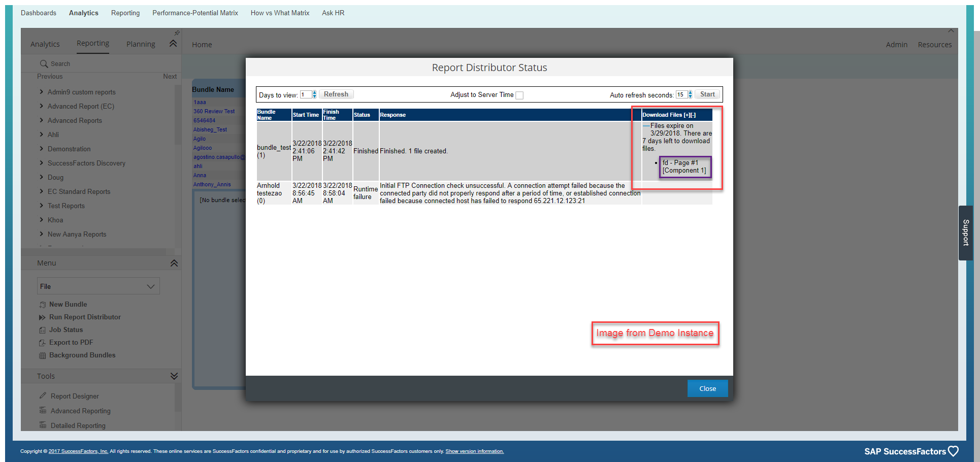Click the Runtime failure status cell

tap(365, 193)
